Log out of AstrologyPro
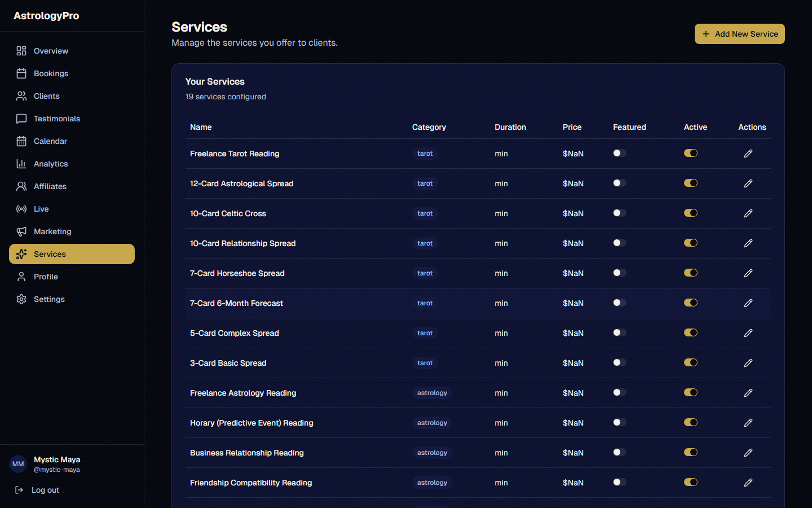This screenshot has width=812, height=508. click(x=45, y=490)
